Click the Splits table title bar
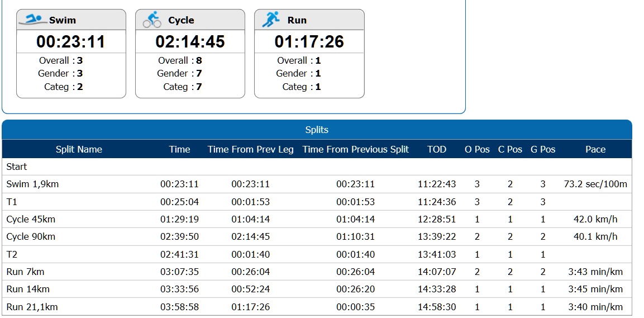The image size is (644, 318). coord(317,130)
